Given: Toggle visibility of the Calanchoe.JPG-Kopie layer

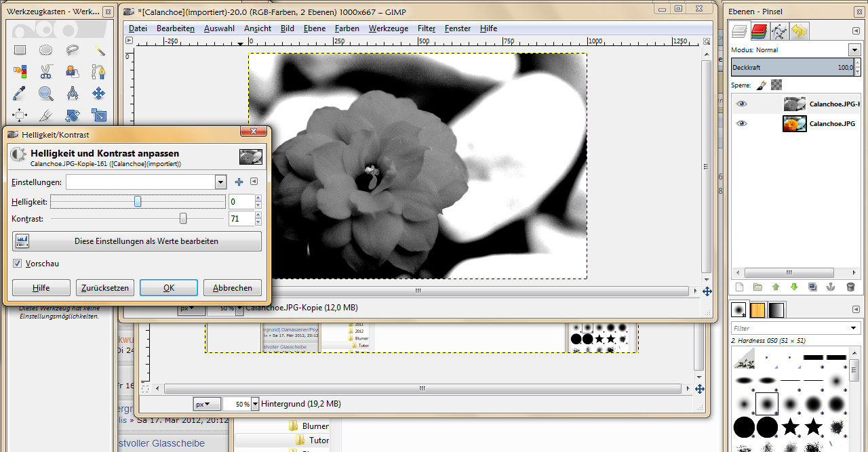Looking at the screenshot, I should tap(742, 104).
